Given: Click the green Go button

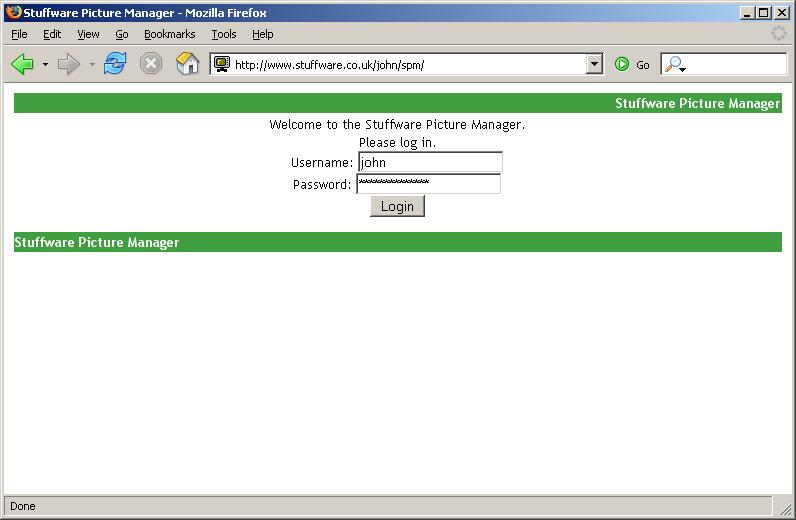Looking at the screenshot, I should (632, 64).
